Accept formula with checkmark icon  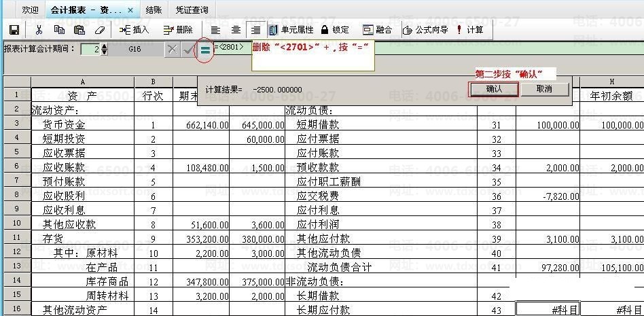click(188, 50)
